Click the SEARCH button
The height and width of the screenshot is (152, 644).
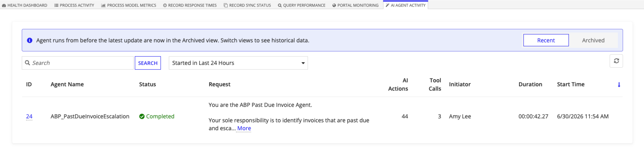click(148, 63)
